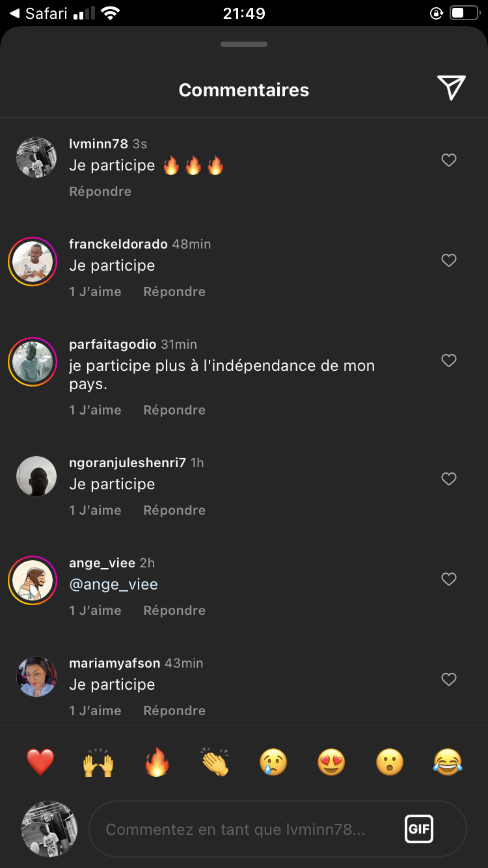Insert the heart eyes emoji
This screenshot has height=868, width=488.
(331, 762)
